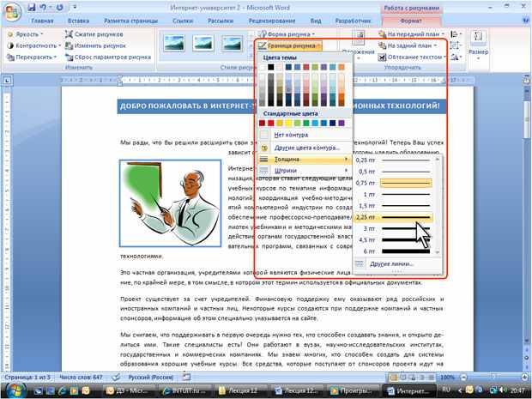The height and width of the screenshot is (399, 532).
Task: Open the Размер size group button
Action: coord(478,45)
